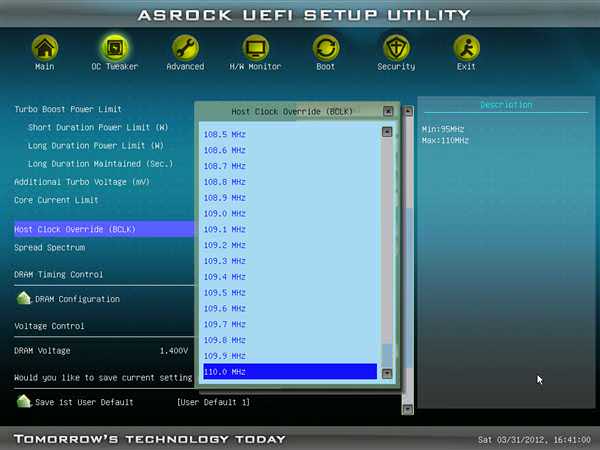This screenshot has width=600, height=450.
Task: Select 108.6 MHz from the list
Action: (x=290, y=150)
